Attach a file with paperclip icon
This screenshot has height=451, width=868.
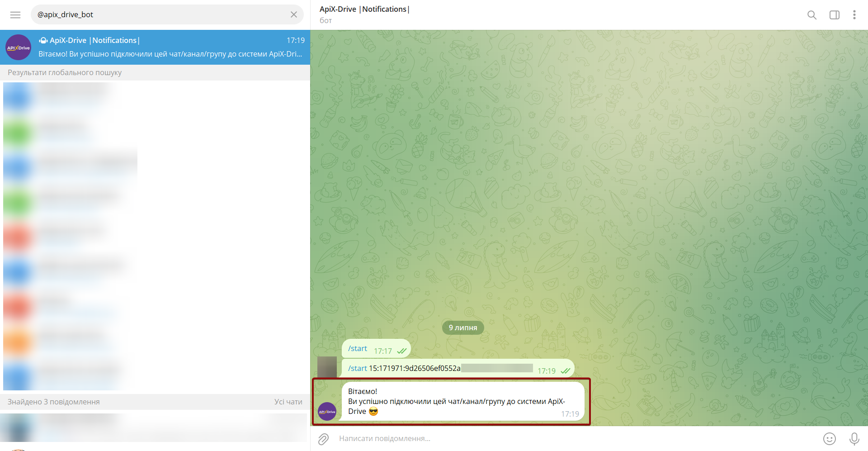323,439
